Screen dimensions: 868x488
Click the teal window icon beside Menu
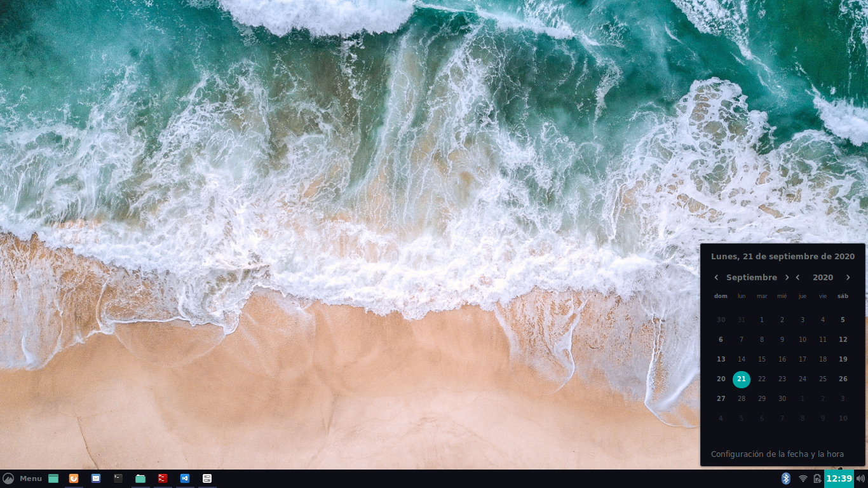coord(53,478)
